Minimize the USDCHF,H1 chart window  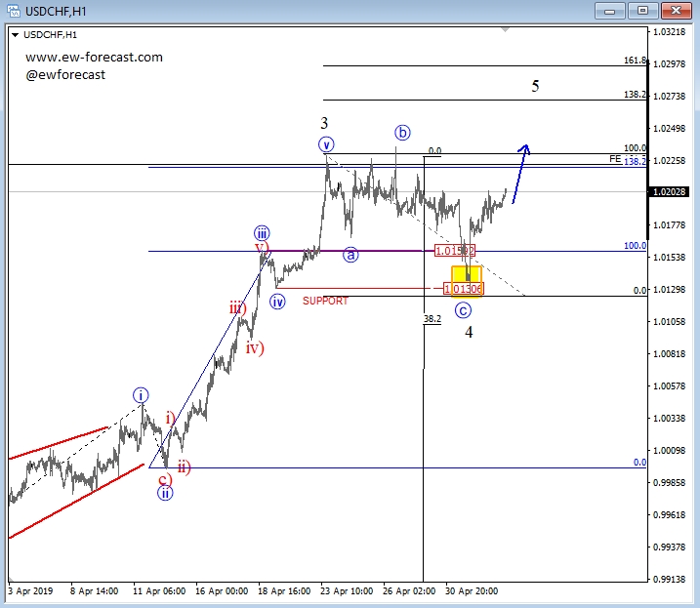coord(610,11)
